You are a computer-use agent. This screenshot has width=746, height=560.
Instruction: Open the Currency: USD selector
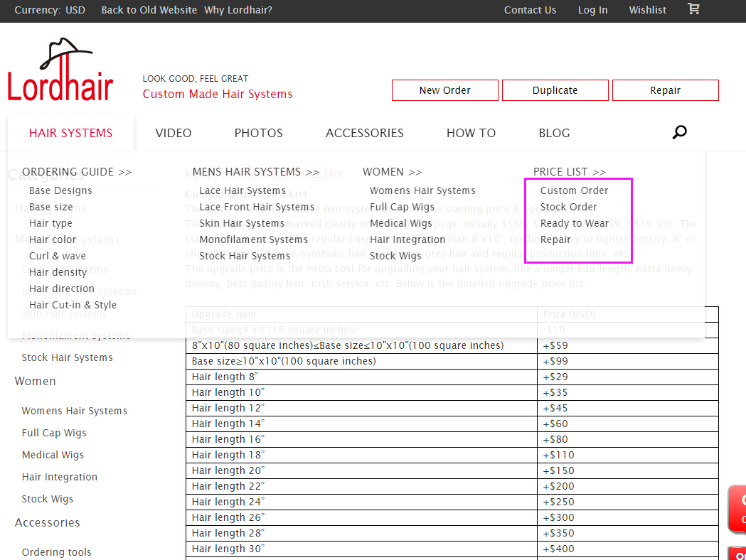tap(50, 10)
